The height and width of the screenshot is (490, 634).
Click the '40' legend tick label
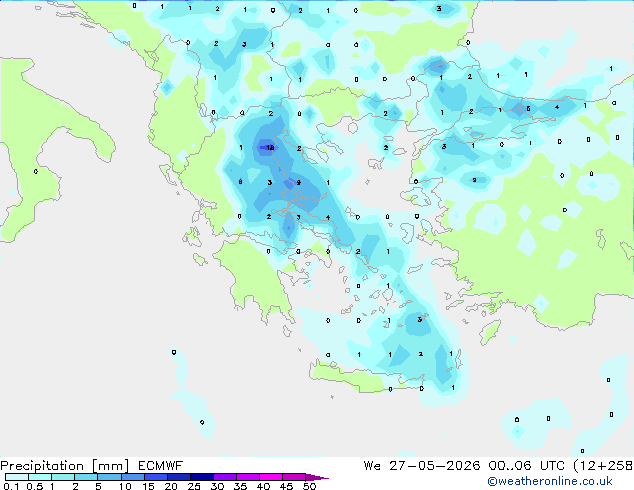[263, 486]
